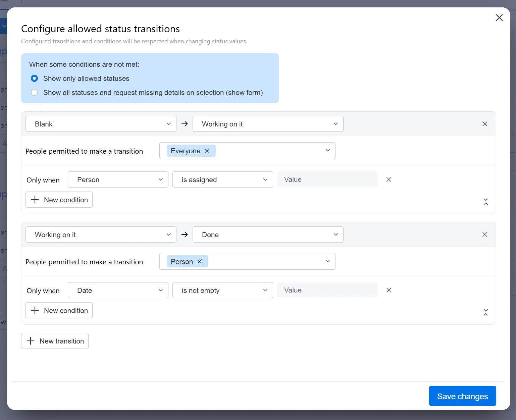
Task: Open the Done target status dropdown
Action: tap(268, 234)
